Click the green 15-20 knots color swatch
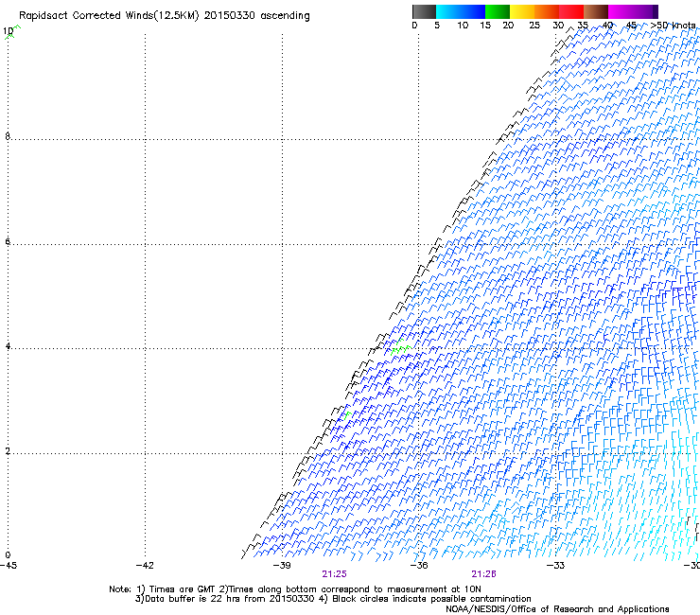The image size is (700, 615). pyautogui.click(x=498, y=11)
